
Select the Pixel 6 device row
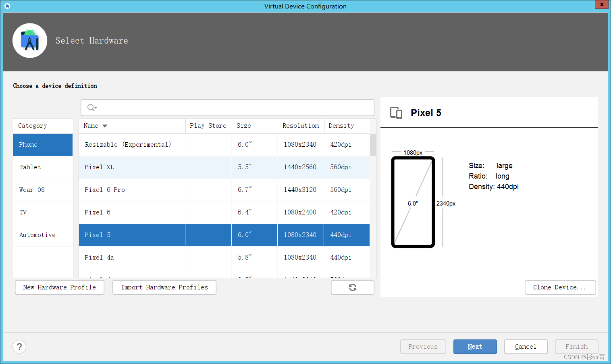click(x=224, y=212)
